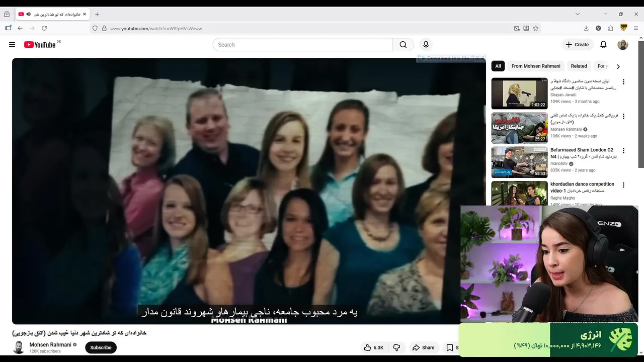The width and height of the screenshot is (644, 362).
Task: Open YouTube notifications bell
Action: 603,45
